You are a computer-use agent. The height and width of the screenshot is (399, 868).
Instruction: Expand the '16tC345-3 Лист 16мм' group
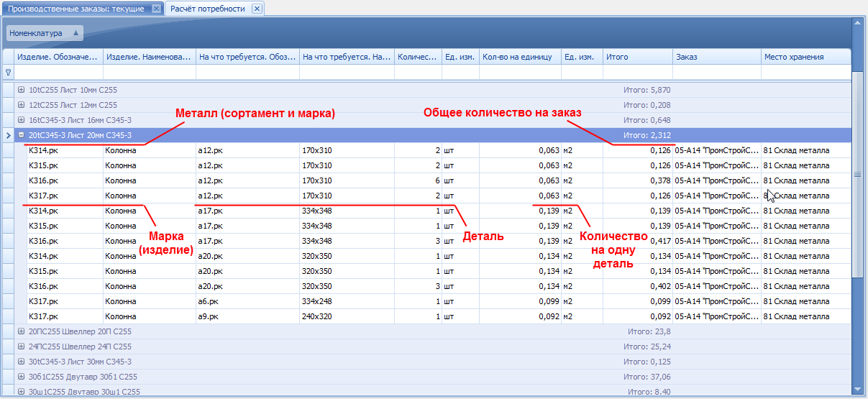[22, 120]
